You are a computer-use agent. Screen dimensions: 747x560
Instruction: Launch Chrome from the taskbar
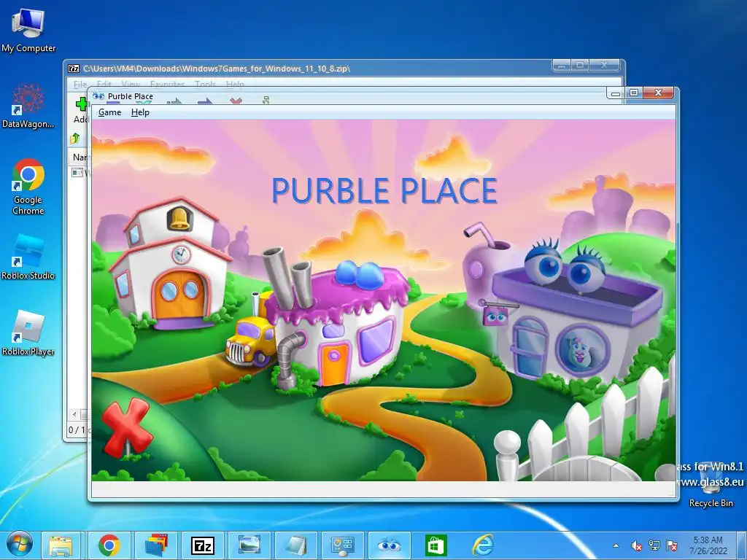(109, 545)
